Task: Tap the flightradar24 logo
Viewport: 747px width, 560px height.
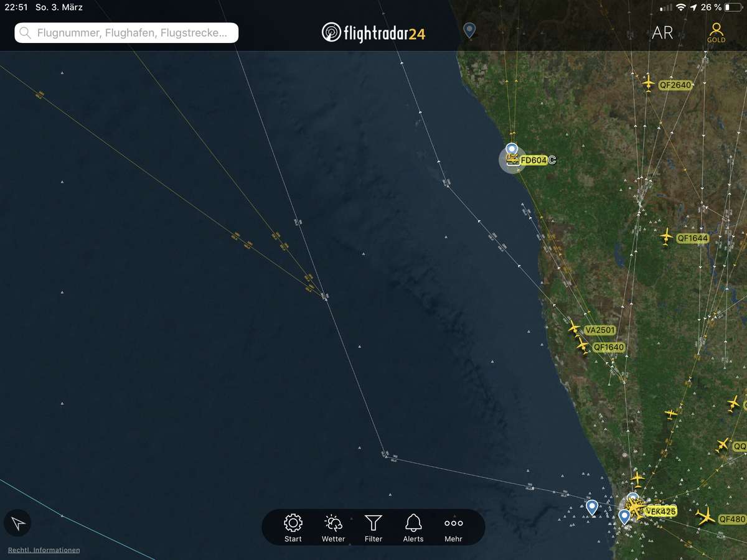Action: click(374, 32)
